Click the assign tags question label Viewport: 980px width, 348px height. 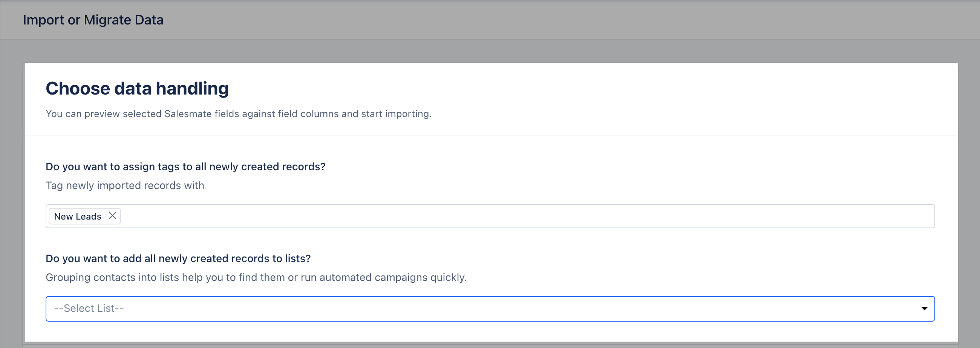[x=185, y=166]
